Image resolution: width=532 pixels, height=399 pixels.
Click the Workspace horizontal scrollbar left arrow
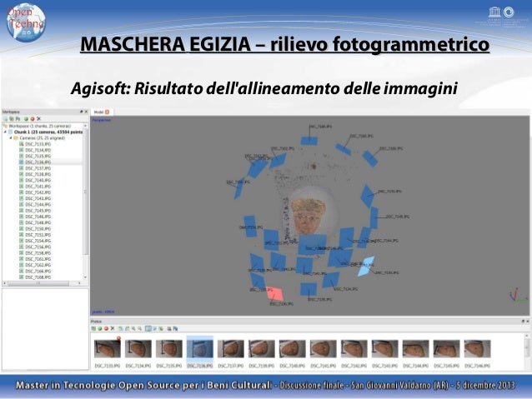click(4, 283)
